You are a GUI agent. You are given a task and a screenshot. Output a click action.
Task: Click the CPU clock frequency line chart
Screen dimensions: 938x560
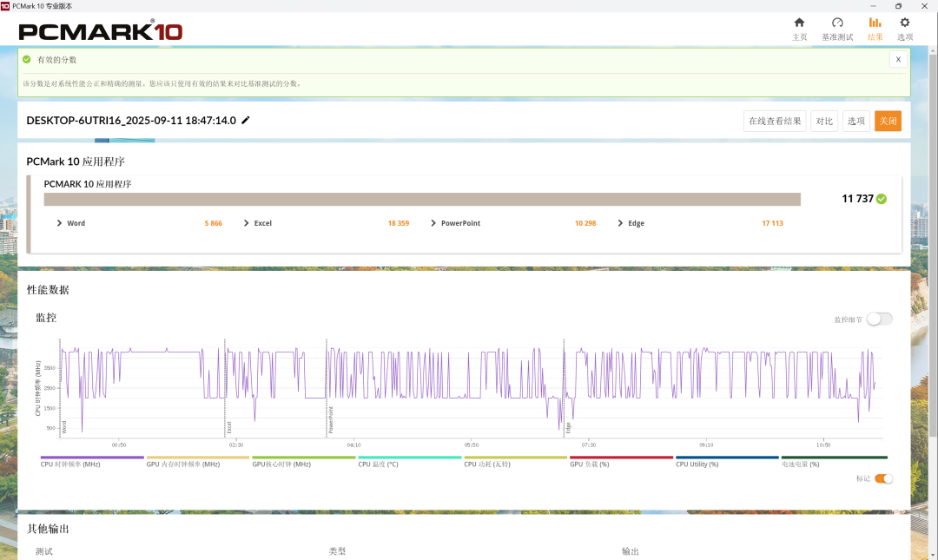point(470,388)
